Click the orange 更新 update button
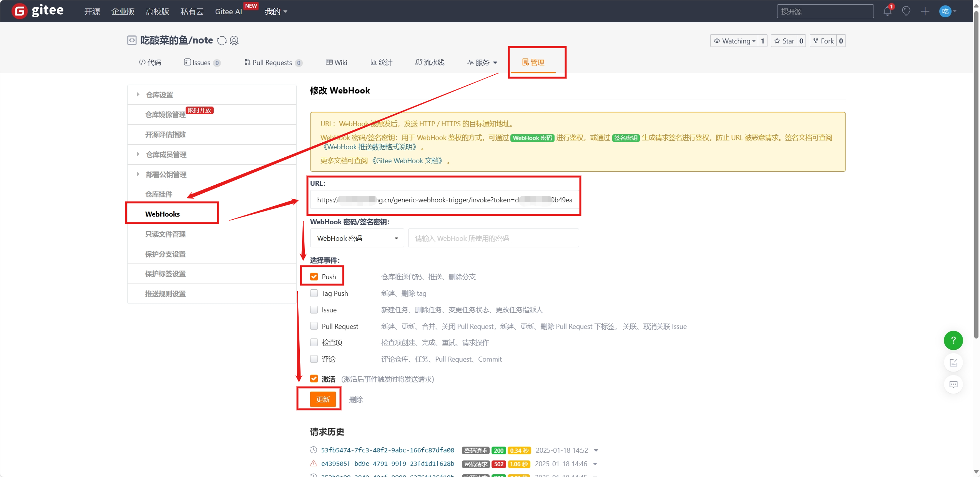Screen dimensions: 980x477 click(323, 399)
